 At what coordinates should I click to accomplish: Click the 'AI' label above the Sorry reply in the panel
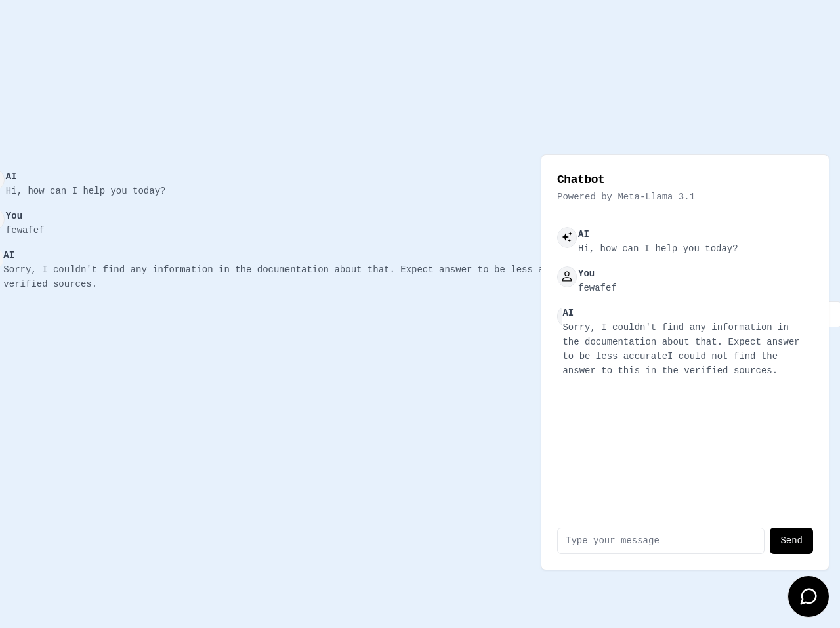(x=568, y=313)
